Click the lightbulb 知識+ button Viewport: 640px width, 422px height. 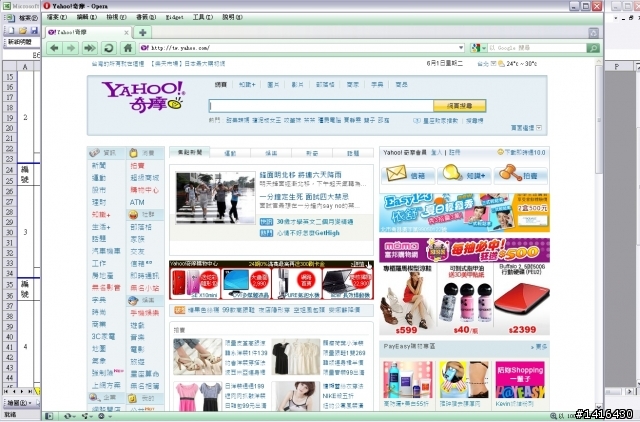pyautogui.click(x=463, y=175)
